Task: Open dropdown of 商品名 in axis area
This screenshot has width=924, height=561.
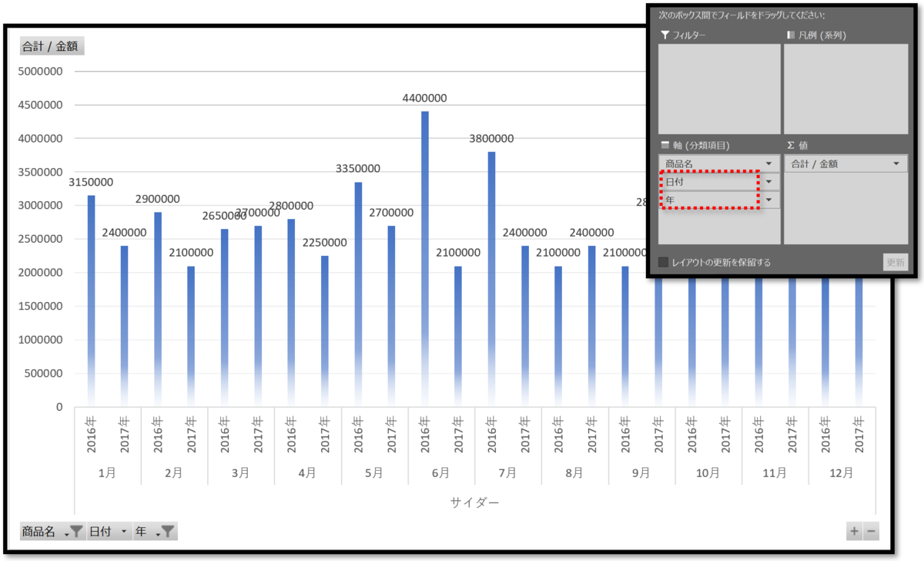Action: click(768, 163)
